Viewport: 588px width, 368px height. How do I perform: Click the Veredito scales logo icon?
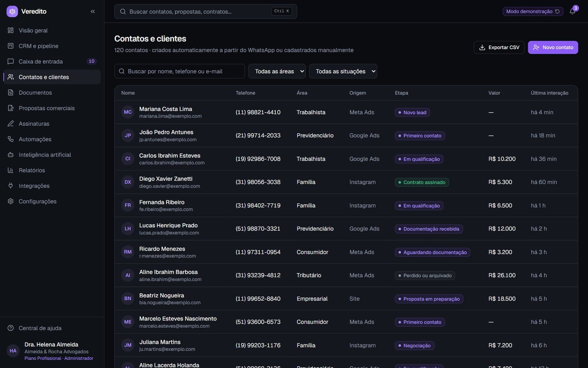(12, 11)
